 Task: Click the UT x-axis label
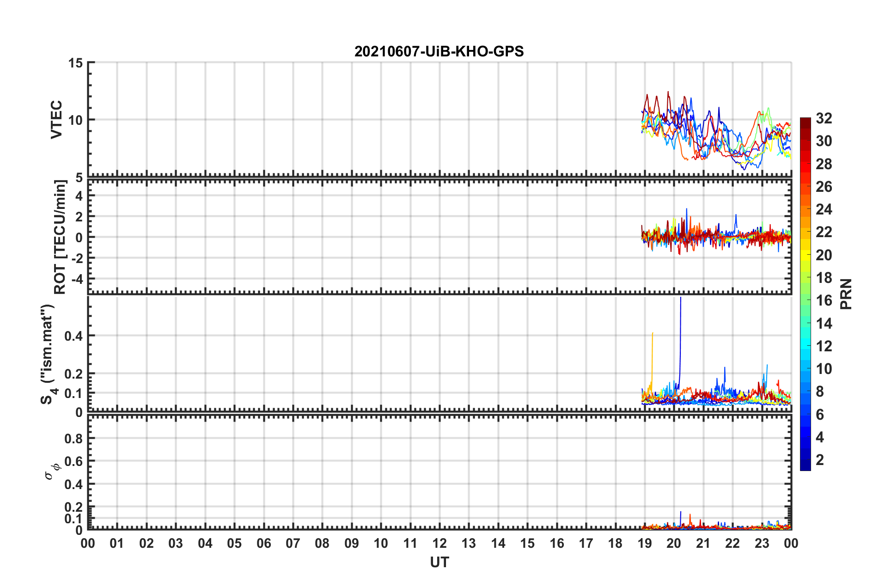tap(439, 562)
